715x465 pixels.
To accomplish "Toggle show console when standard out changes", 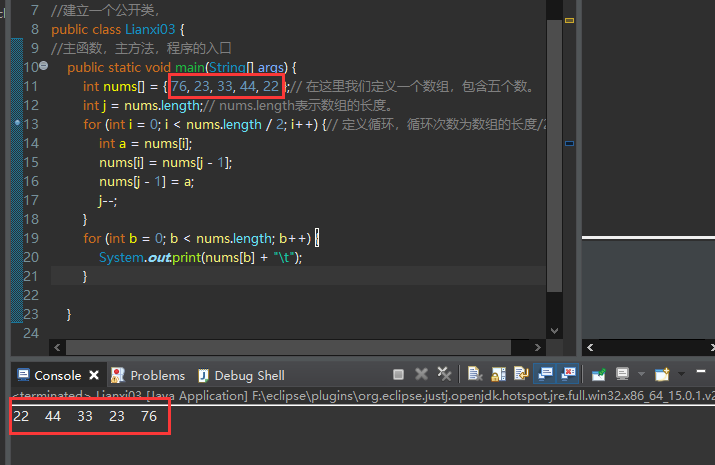I will (x=545, y=374).
